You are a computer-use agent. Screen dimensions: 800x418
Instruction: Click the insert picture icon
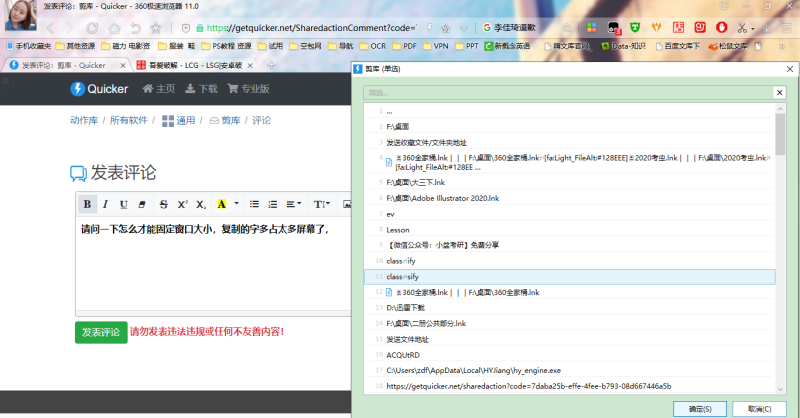347,204
